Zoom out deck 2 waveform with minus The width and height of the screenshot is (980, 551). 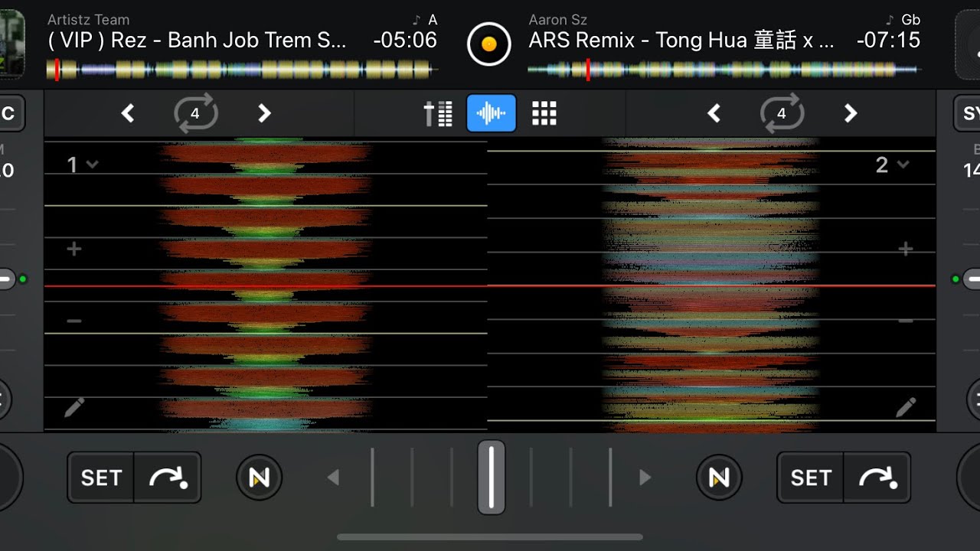[905, 321]
